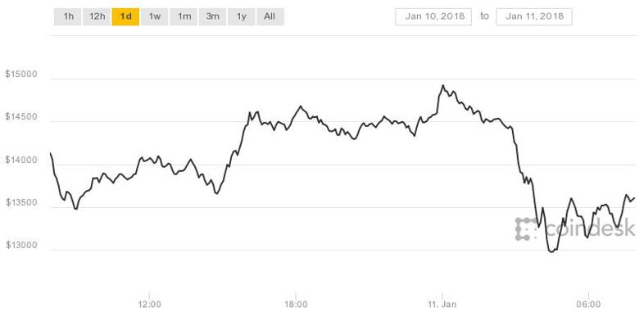Click the CoinDesk logo watermark
Image resolution: width=644 pixels, height=321 pixels.
tap(575, 228)
